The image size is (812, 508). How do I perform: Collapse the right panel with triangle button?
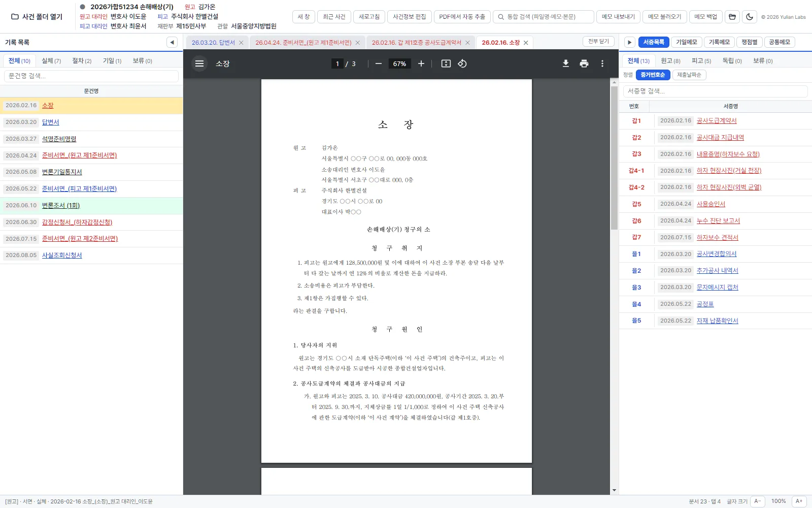point(629,42)
